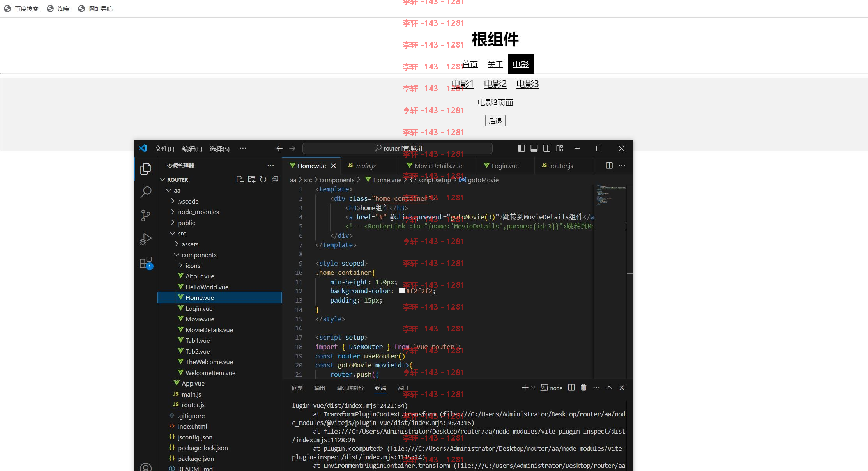Click the #f2f2f2 color swatch in editor
This screenshot has height=471, width=868.
coord(402,291)
